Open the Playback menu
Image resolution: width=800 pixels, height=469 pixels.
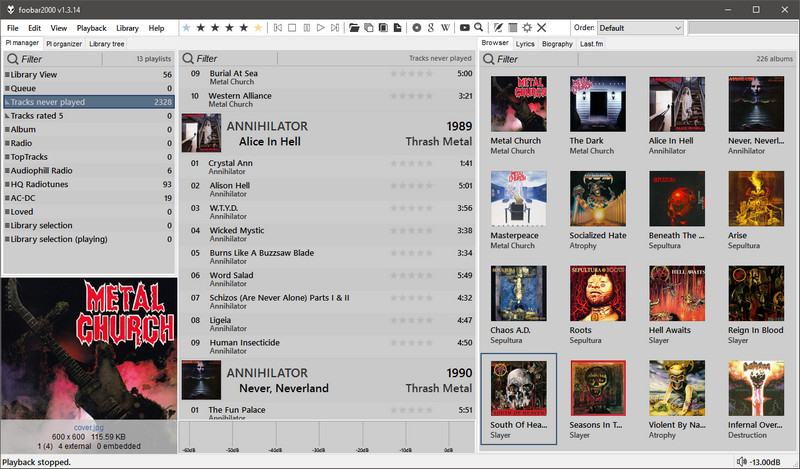[92, 28]
